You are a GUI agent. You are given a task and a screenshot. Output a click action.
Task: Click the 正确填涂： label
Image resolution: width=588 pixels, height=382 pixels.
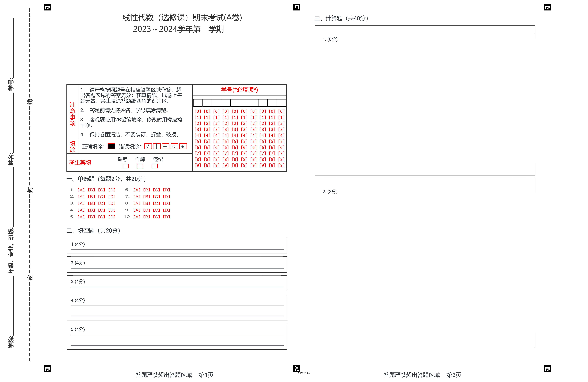[x=93, y=147]
